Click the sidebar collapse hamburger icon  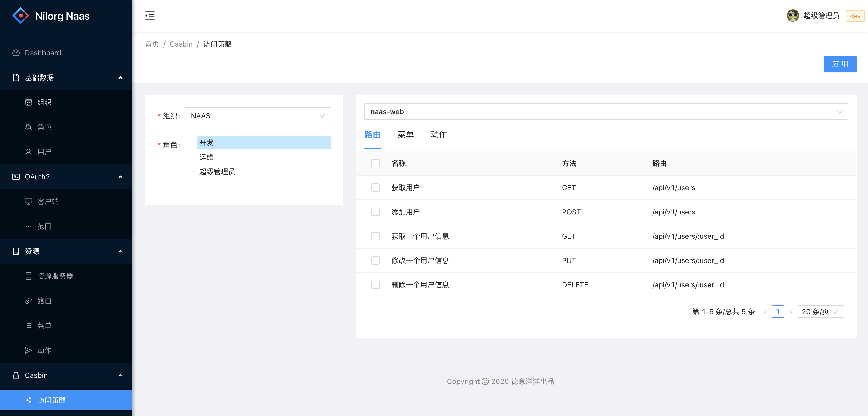(x=150, y=16)
